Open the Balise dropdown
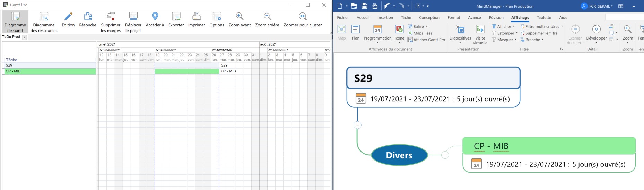The height and width of the screenshot is (190, 644). click(418, 26)
